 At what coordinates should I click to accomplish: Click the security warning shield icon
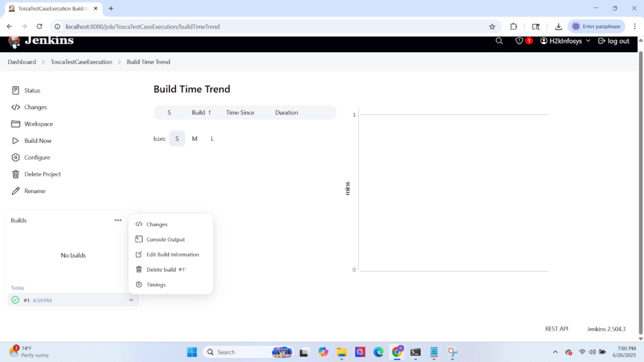[519, 40]
